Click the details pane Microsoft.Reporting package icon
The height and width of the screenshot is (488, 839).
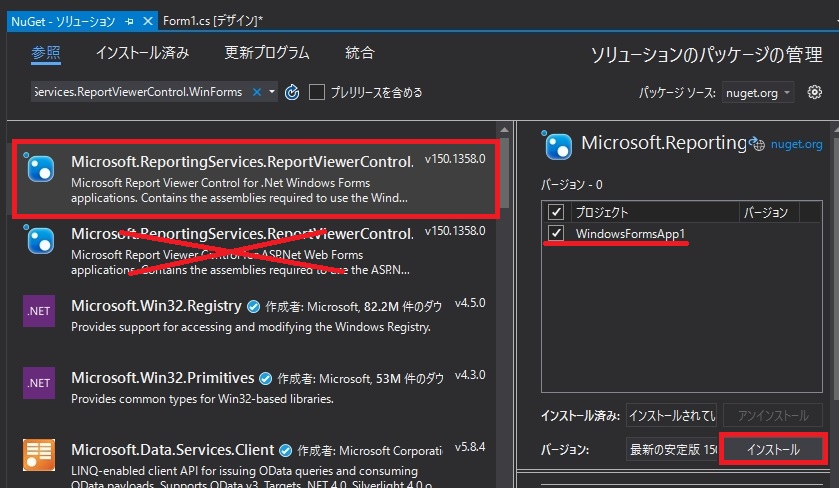click(557, 146)
